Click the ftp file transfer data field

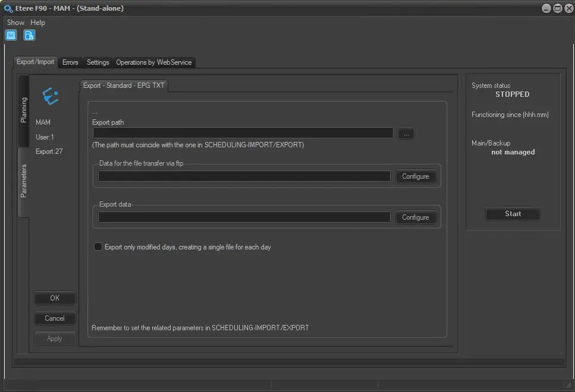click(244, 176)
